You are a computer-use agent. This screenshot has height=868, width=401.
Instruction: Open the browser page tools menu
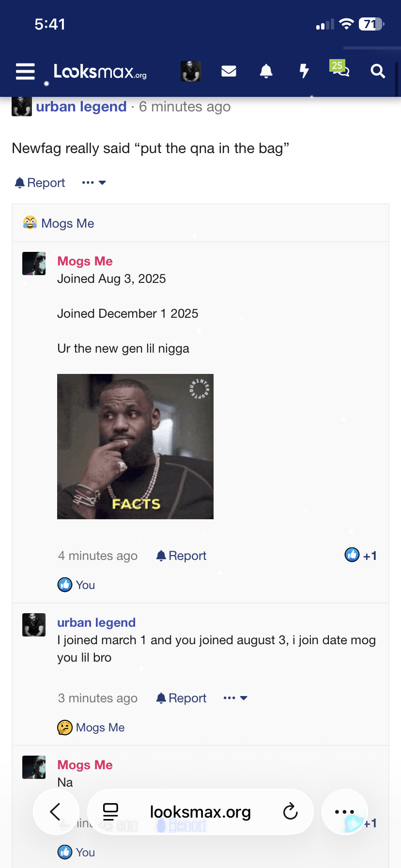(x=110, y=811)
